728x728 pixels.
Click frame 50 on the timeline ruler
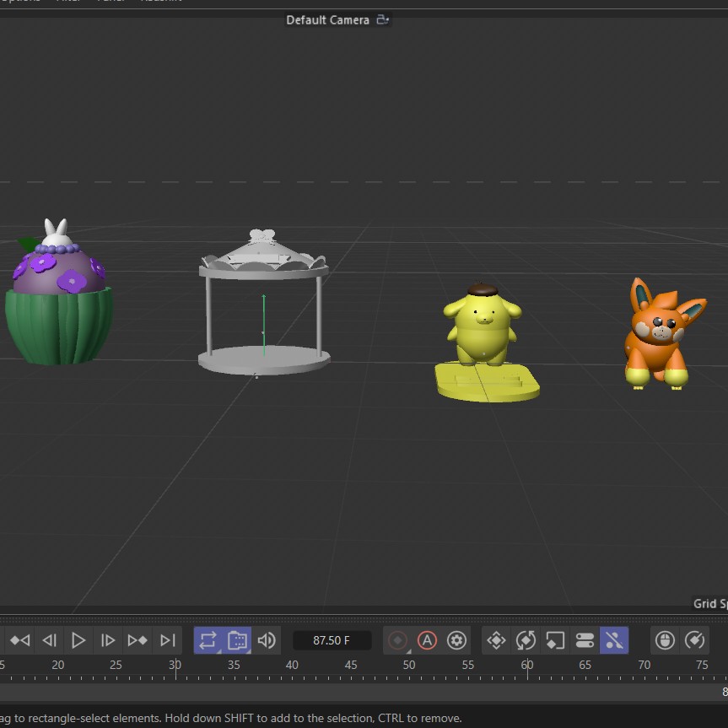pos(409,665)
